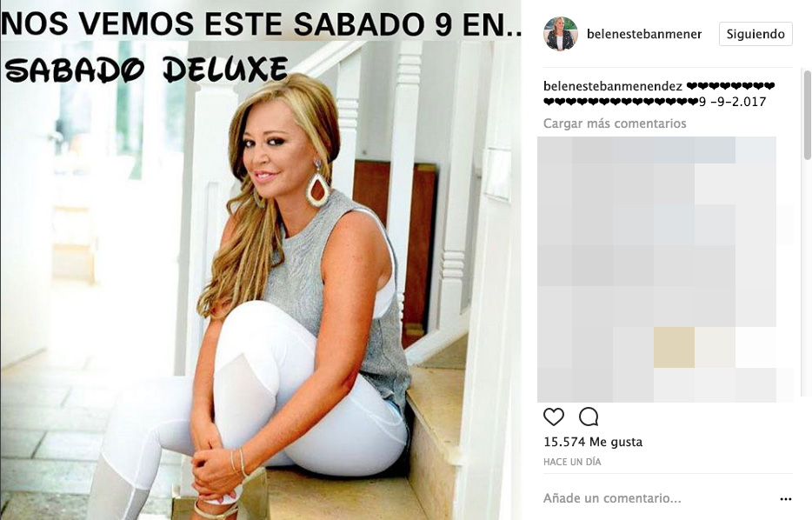Open the belenestebanmener username in the header
Screen dimensions: 812x520
[x=644, y=34]
